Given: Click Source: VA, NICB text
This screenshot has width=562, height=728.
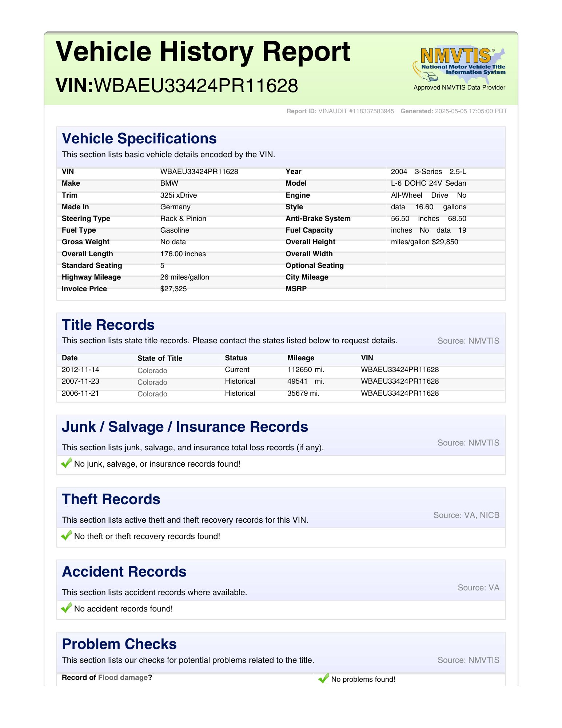Looking at the screenshot, I should [466, 515].
